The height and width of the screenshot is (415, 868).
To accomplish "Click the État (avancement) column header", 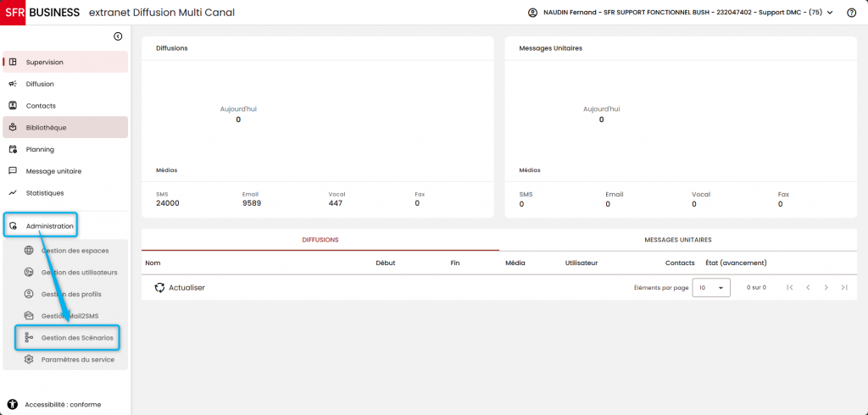I will (736, 263).
